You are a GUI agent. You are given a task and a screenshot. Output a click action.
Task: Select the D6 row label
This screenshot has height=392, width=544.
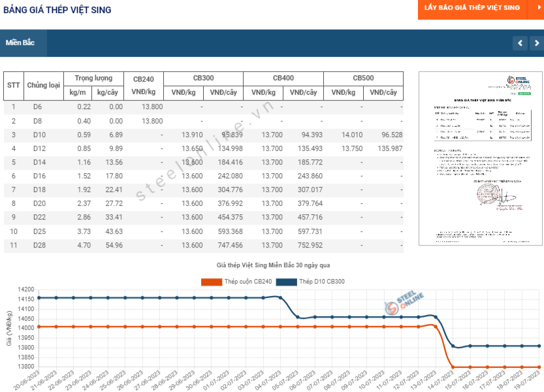[37, 107]
